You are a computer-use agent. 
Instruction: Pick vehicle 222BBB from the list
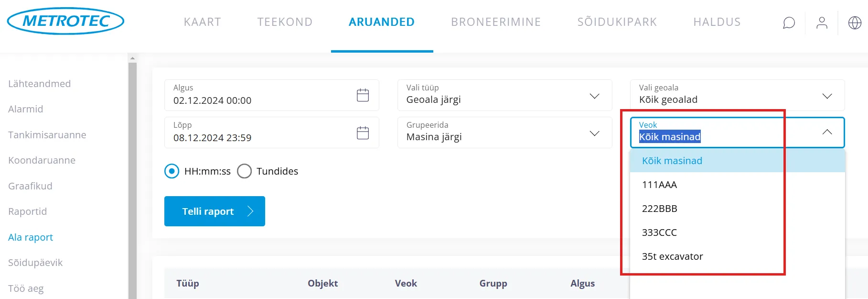[659, 209]
